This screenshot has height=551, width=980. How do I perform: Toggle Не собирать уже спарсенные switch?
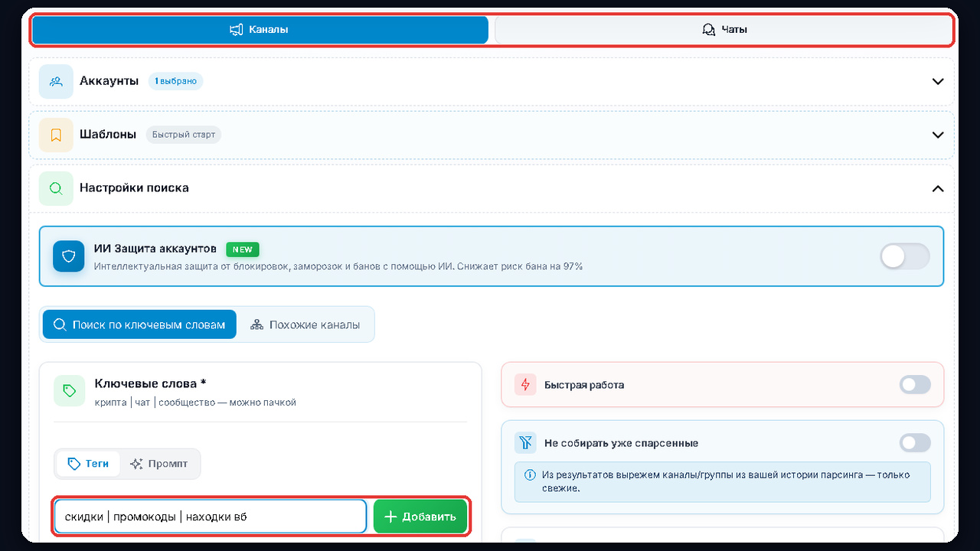(915, 442)
